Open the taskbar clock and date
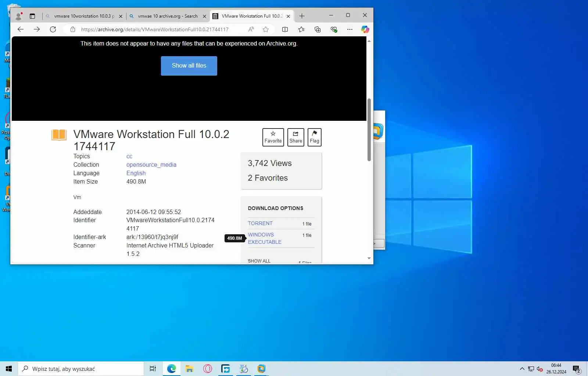This screenshot has width=588, height=376. [x=556, y=369]
